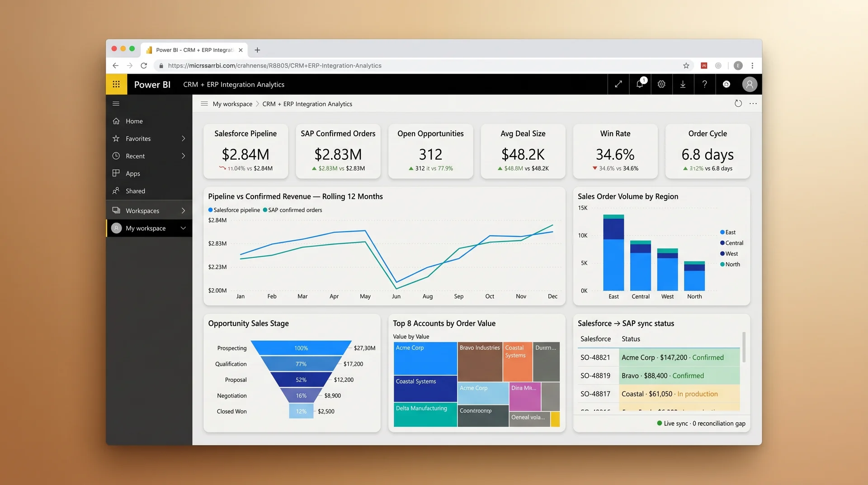868x485 pixels.
Task: Expand the Favorites chevron
Action: (184, 138)
